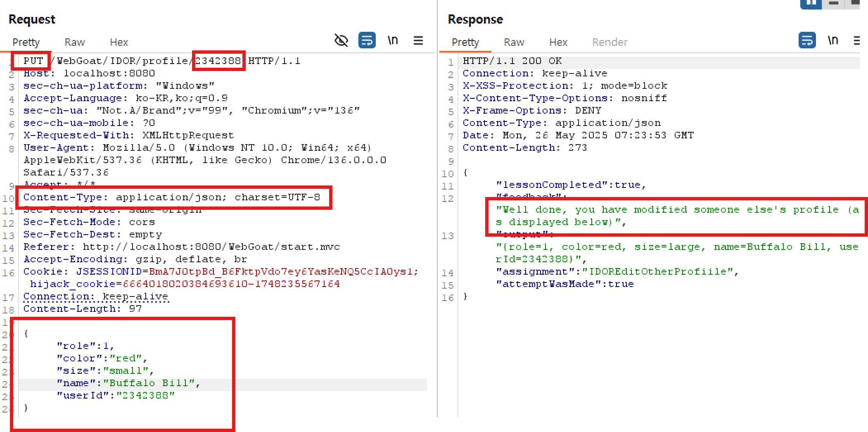Click the "attemptWasMade":true response line

click(x=565, y=284)
